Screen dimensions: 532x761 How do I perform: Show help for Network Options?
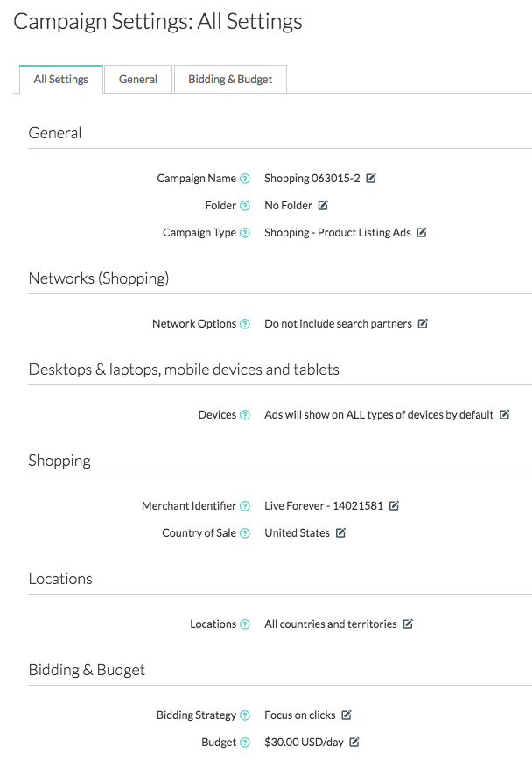[x=245, y=324]
